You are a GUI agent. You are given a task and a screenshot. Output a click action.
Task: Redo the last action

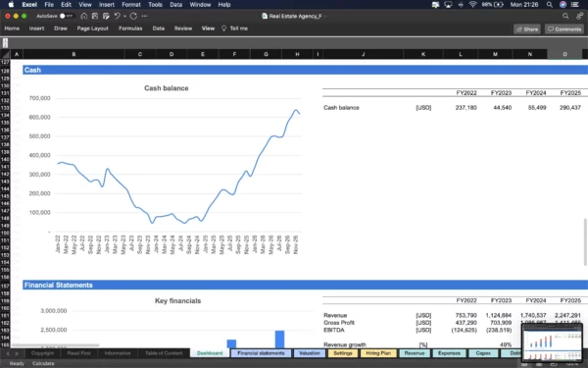133,16
